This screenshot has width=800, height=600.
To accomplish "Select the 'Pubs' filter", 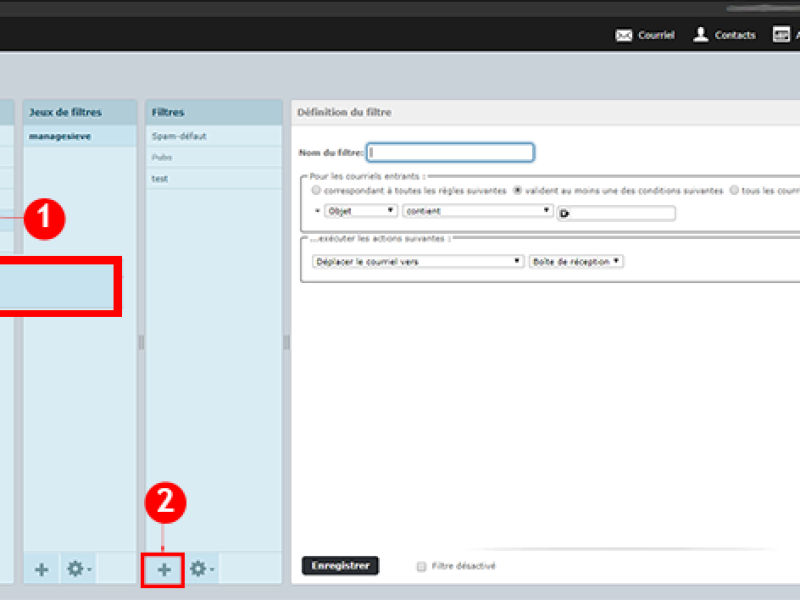I will coord(214,157).
